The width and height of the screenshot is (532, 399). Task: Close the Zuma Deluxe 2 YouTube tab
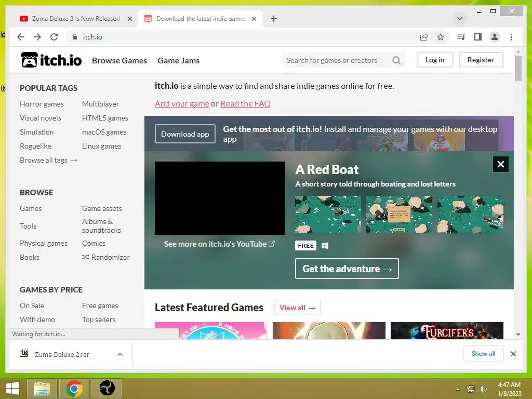click(129, 19)
